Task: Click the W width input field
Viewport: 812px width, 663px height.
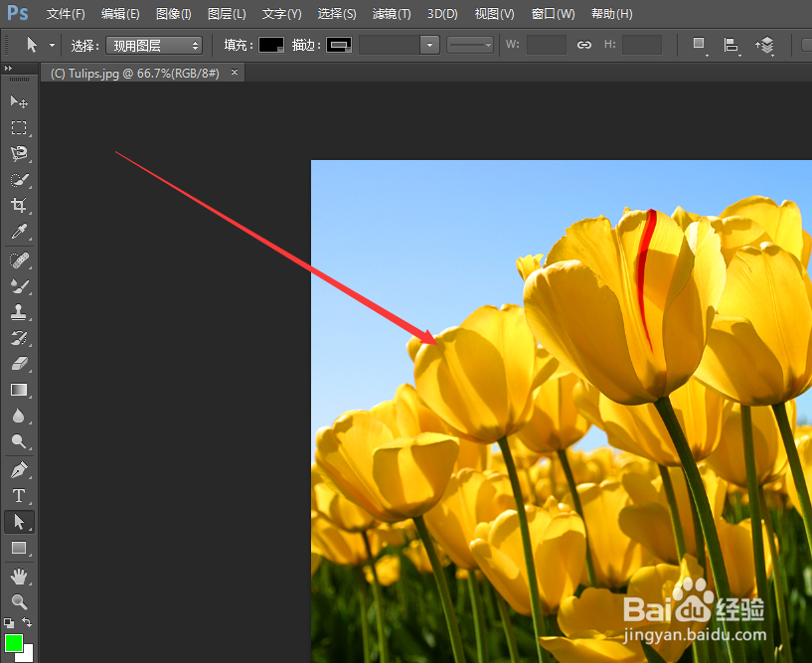Action: point(547,45)
